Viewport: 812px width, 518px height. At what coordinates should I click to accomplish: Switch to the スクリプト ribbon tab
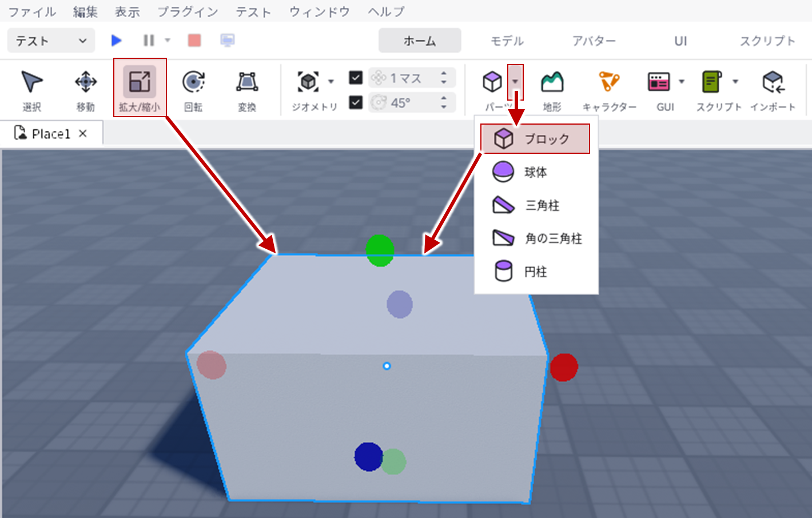pos(767,41)
